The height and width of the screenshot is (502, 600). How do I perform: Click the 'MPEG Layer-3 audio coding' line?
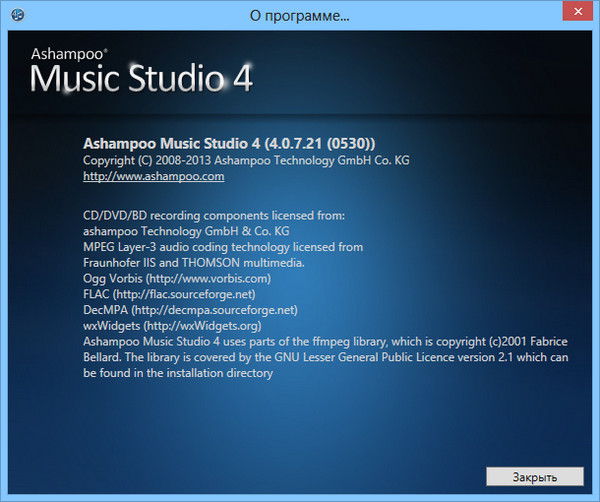(223, 247)
